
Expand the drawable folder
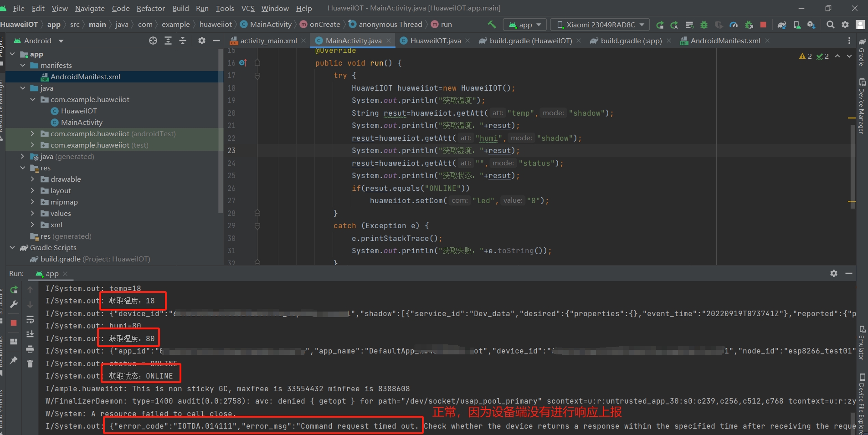[32, 179]
